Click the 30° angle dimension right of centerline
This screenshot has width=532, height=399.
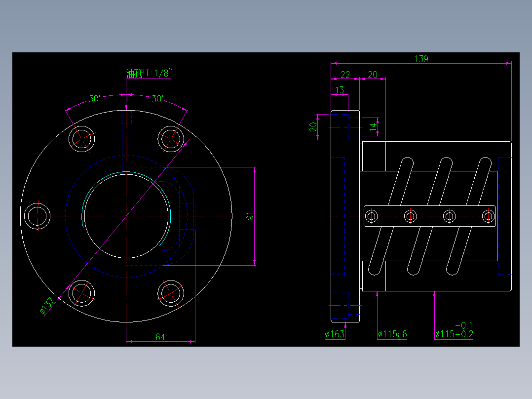157,99
